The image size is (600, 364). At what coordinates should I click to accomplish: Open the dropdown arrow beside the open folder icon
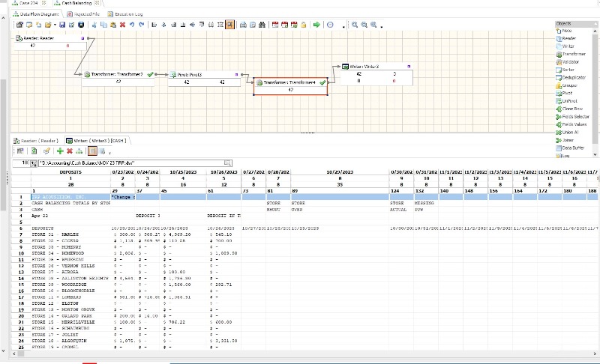[55, 25]
